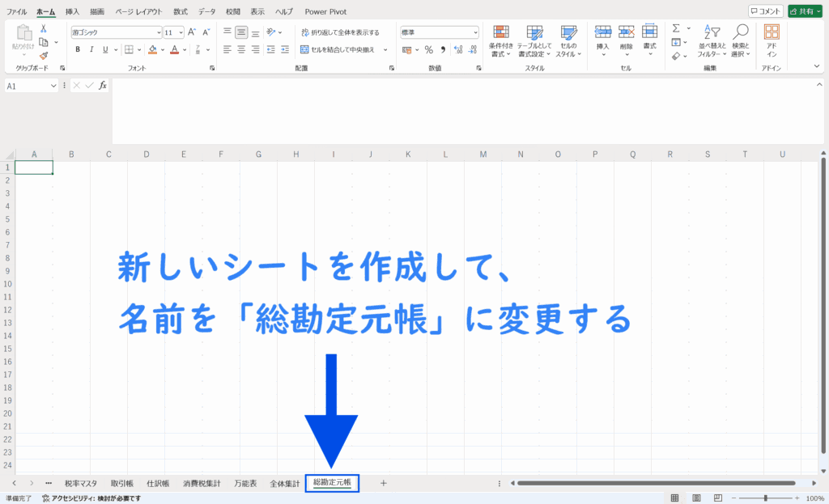The image size is (829, 504).
Task: Click the green 共有 share button
Action: pos(805,11)
